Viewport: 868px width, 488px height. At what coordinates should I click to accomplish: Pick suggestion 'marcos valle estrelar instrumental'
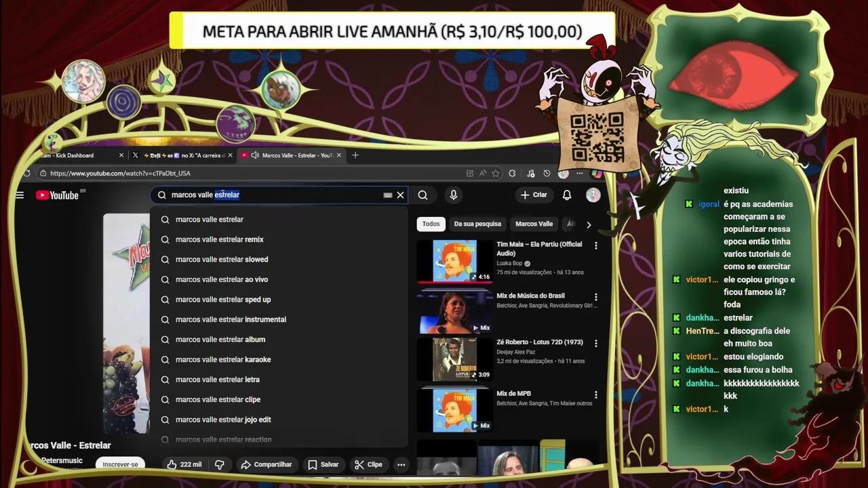click(x=279, y=319)
